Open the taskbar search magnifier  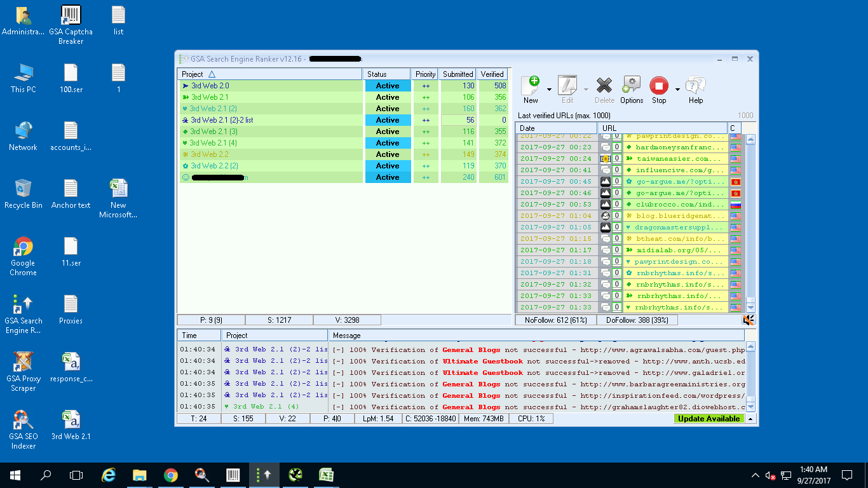pyautogui.click(x=46, y=475)
